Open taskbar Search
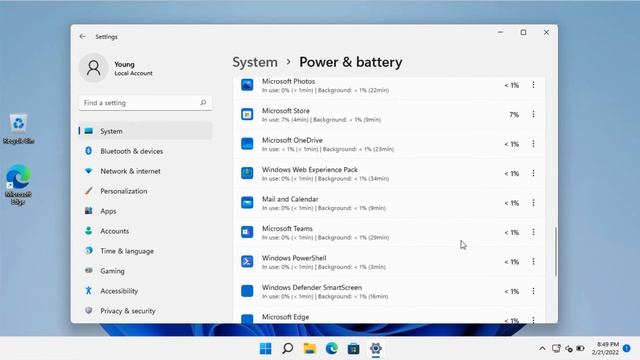 (x=288, y=349)
